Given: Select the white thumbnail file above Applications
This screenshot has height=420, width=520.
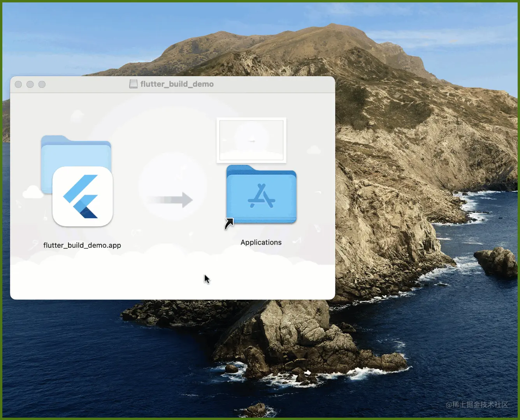Looking at the screenshot, I should coord(251,140).
